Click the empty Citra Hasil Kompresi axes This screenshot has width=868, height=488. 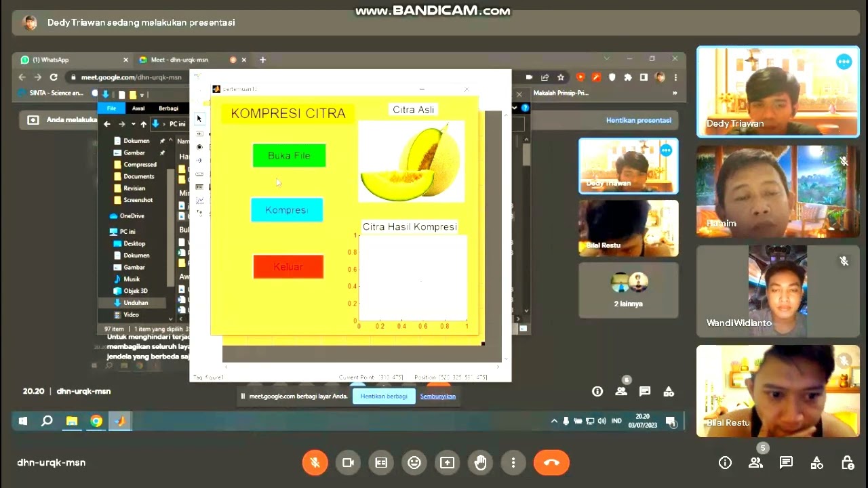click(412, 278)
